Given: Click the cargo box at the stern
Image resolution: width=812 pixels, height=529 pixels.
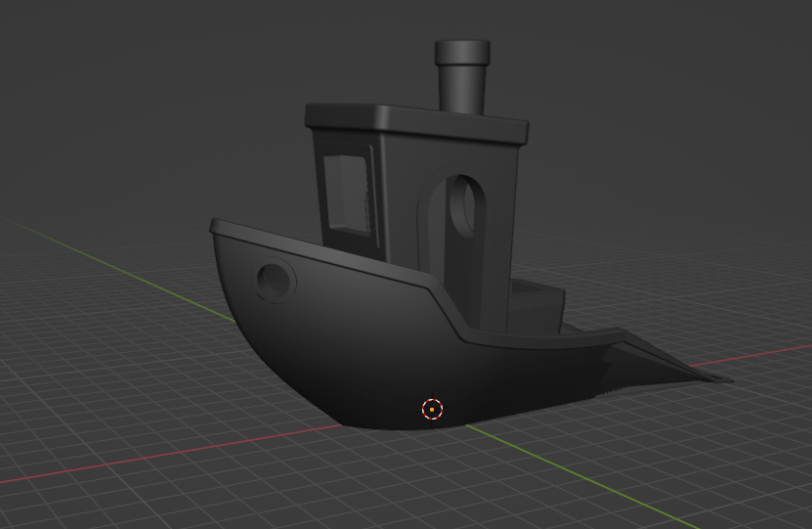Looking at the screenshot, I should click(x=536, y=307).
